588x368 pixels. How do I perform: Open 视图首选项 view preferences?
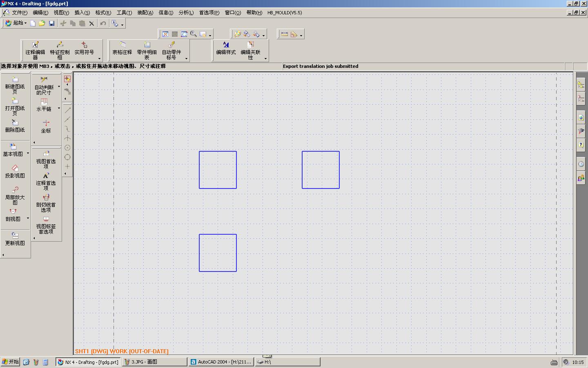[46, 160]
